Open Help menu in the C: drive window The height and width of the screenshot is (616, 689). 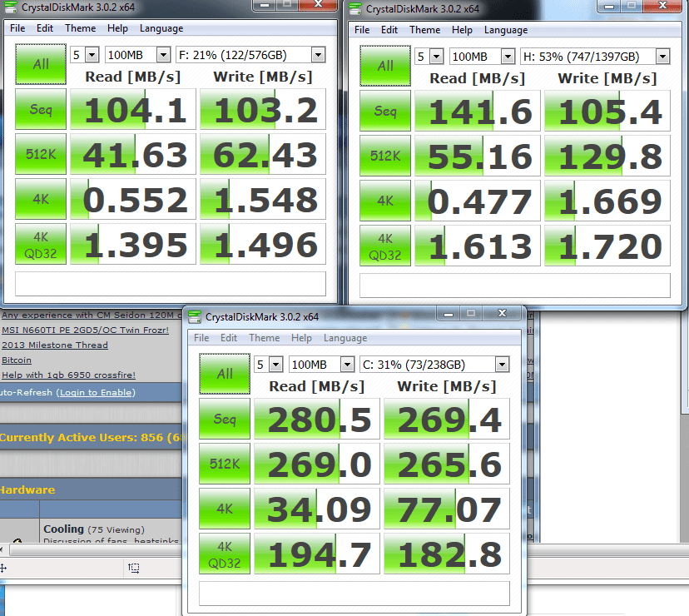coord(301,338)
